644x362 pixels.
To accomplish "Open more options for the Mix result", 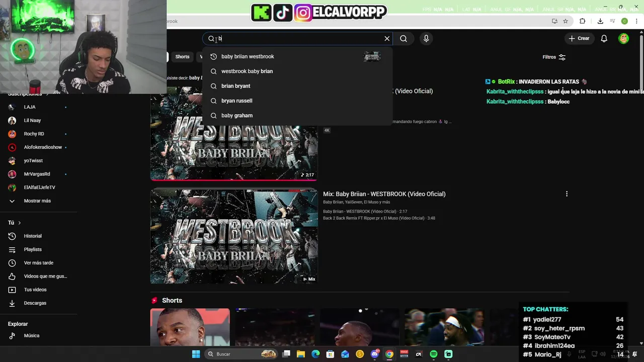I will [567, 194].
